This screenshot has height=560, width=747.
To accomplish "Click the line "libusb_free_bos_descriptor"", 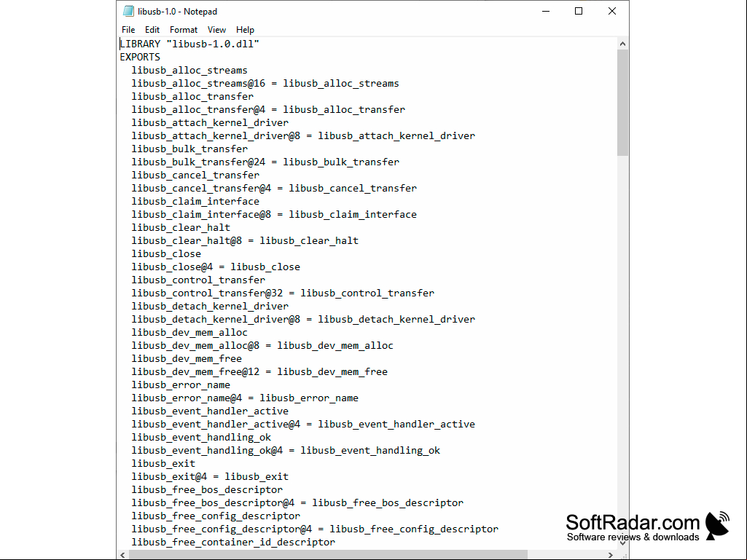I will pyautogui.click(x=207, y=489).
